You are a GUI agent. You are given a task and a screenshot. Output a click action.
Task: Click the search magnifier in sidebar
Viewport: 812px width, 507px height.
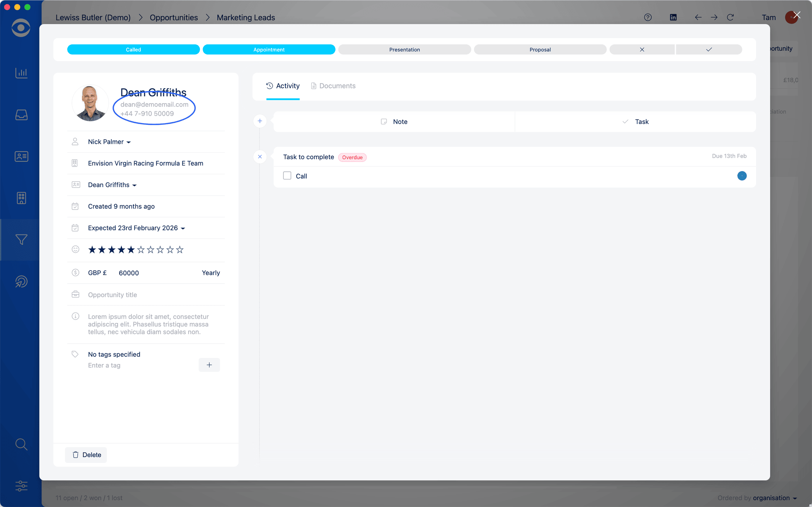click(21, 444)
